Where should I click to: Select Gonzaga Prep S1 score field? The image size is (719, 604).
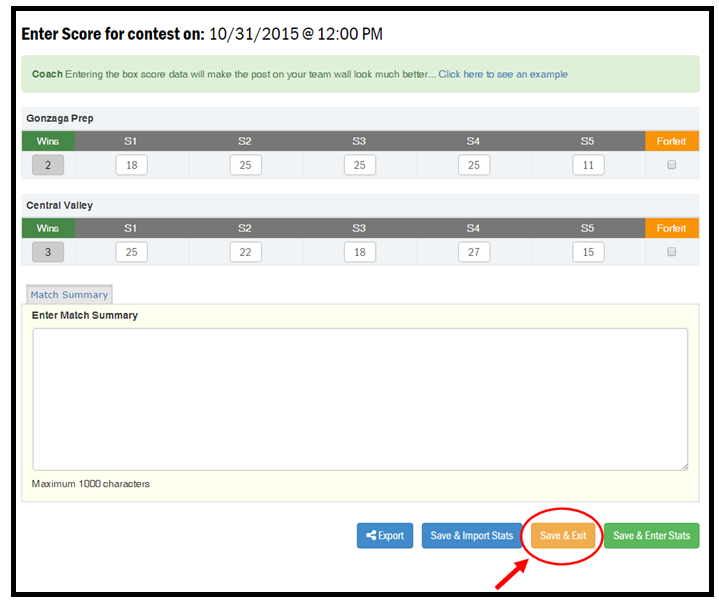point(131,165)
